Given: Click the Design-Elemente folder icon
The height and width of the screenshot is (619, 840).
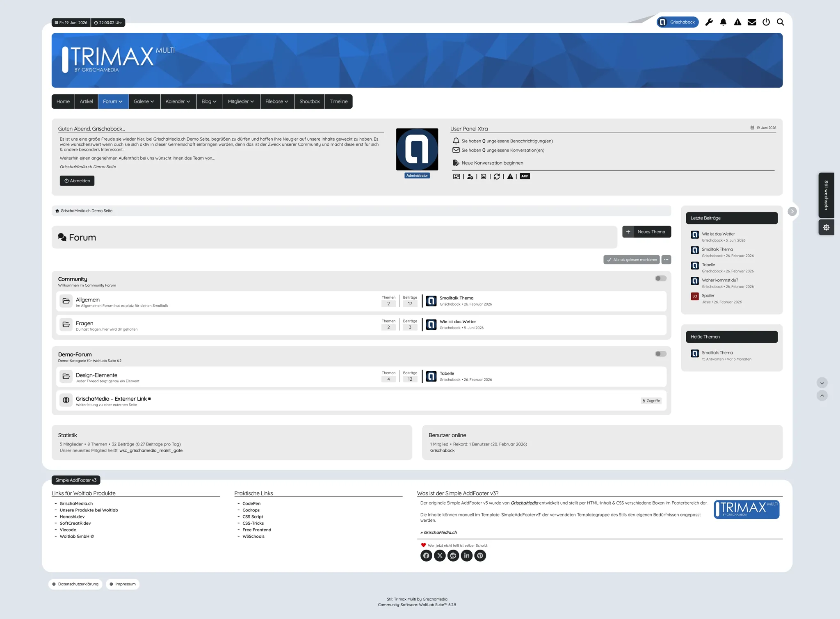Looking at the screenshot, I should (x=66, y=377).
